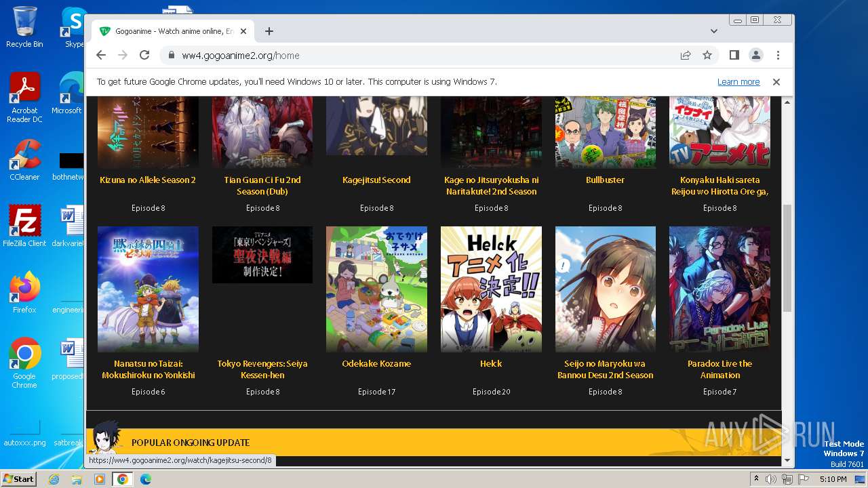The width and height of the screenshot is (868, 488).
Task: Open Kage no Jitsuryokusha 2nd Season link
Action: click(x=491, y=186)
